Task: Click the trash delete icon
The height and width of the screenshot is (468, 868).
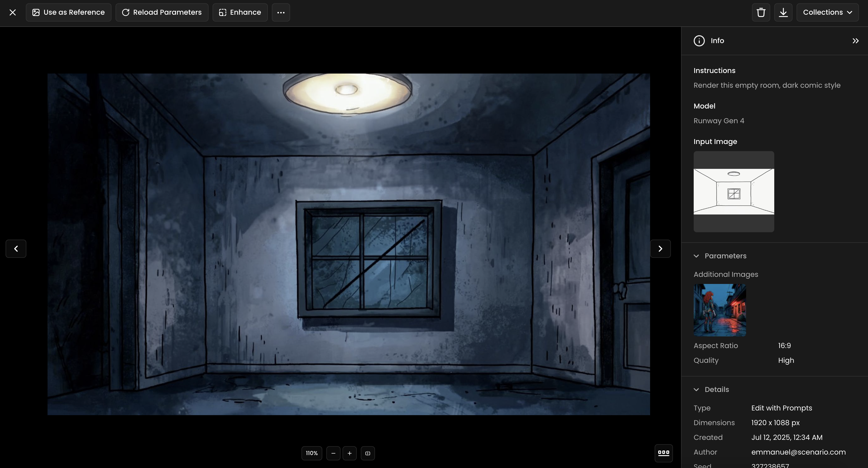Action: click(x=761, y=12)
